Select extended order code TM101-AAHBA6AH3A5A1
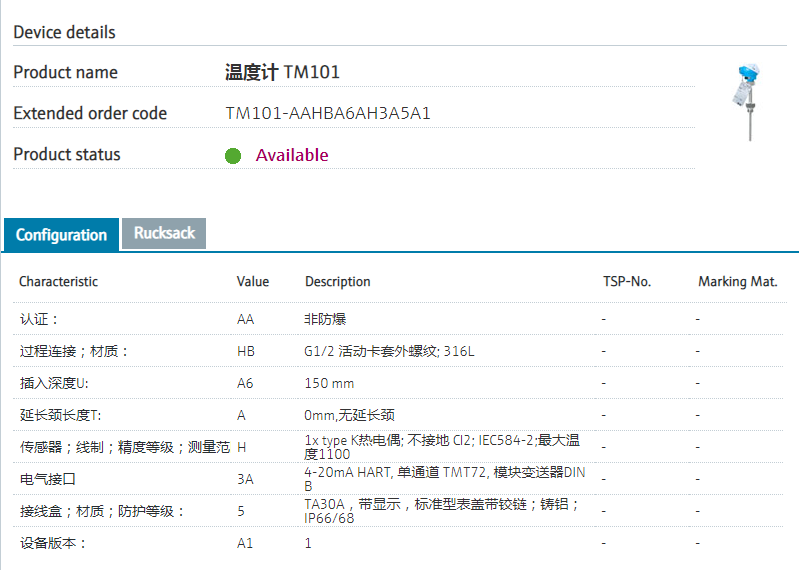This screenshot has height=570, width=799. click(328, 113)
